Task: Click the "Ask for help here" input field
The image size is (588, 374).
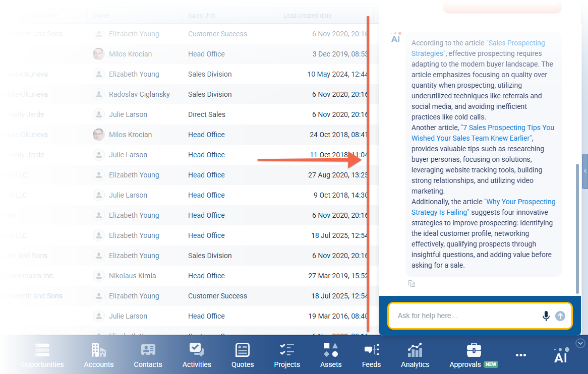Action: click(464, 316)
